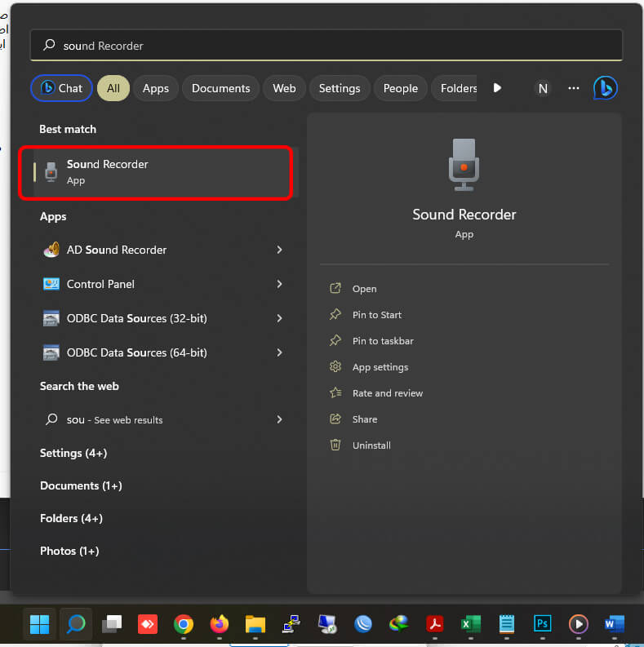Select the Documents filter tab

click(220, 88)
